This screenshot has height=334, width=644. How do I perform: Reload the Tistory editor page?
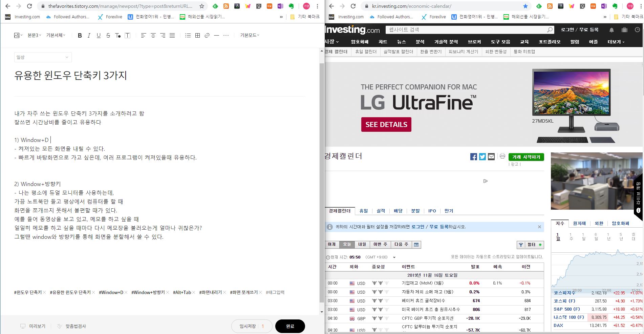pos(29,6)
